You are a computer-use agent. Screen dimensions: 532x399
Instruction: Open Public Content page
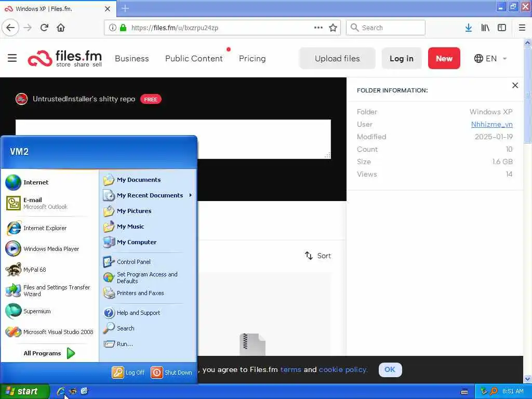click(x=194, y=58)
